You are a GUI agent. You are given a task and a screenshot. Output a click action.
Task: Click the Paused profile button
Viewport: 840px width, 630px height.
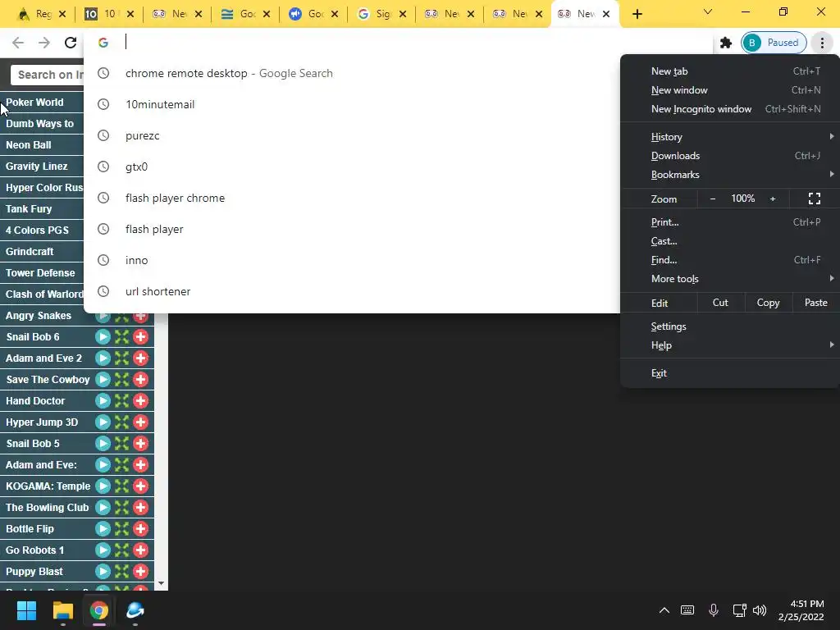pos(774,43)
